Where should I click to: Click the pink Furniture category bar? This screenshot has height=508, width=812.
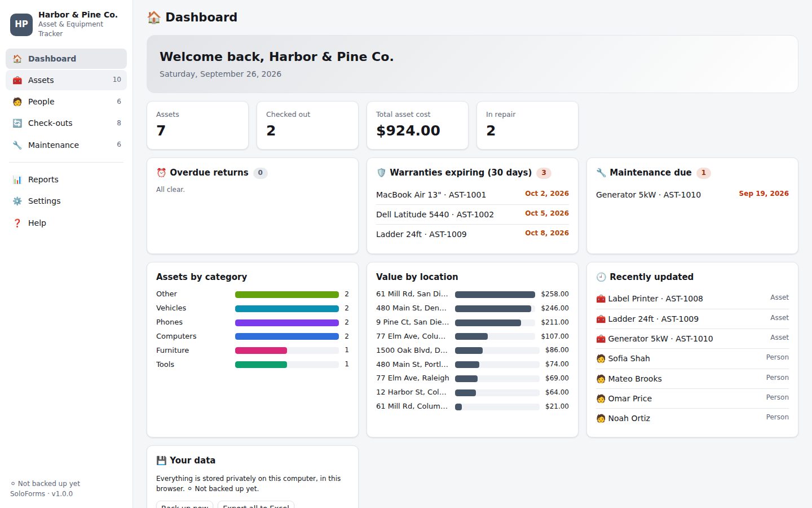pos(261,351)
